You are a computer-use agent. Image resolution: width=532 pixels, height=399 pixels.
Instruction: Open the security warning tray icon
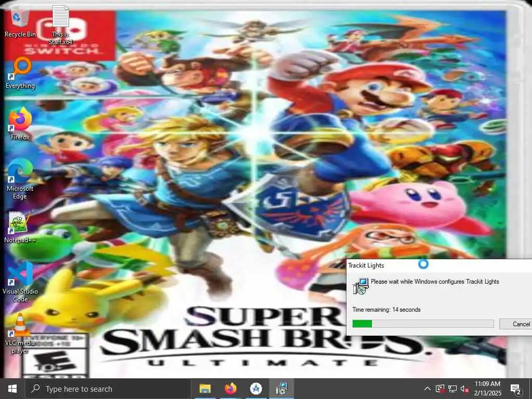(440, 389)
